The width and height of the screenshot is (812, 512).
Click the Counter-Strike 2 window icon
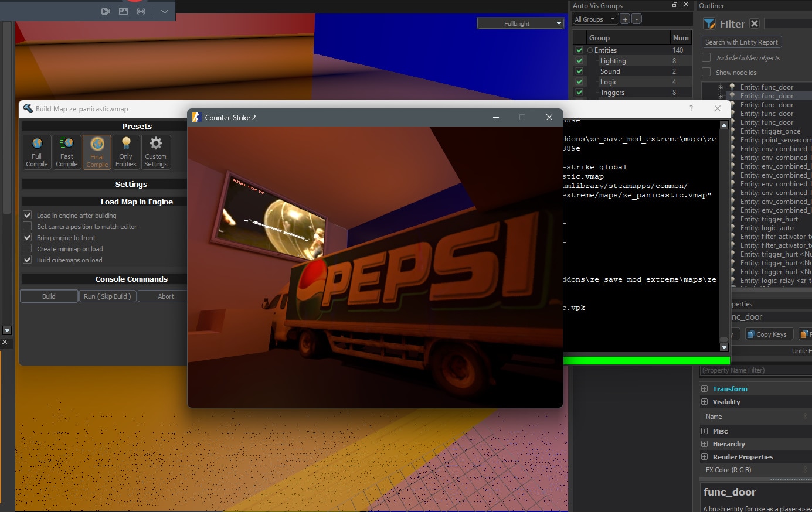pos(197,117)
